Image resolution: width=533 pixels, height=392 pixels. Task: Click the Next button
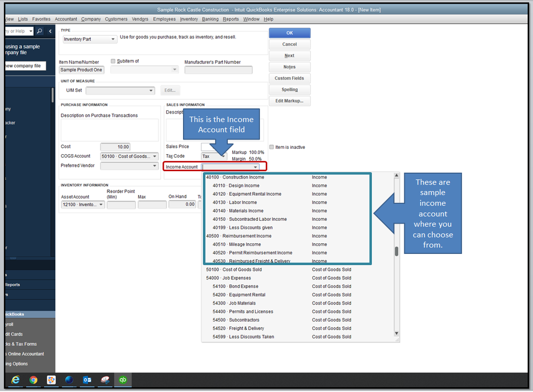289,55
